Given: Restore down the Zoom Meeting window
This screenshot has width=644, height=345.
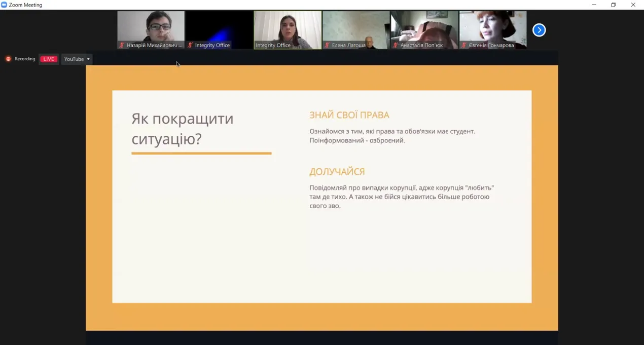Looking at the screenshot, I should [x=613, y=5].
